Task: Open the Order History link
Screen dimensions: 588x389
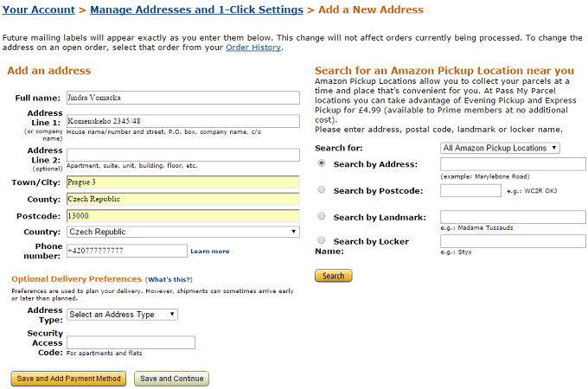Action: [x=253, y=48]
